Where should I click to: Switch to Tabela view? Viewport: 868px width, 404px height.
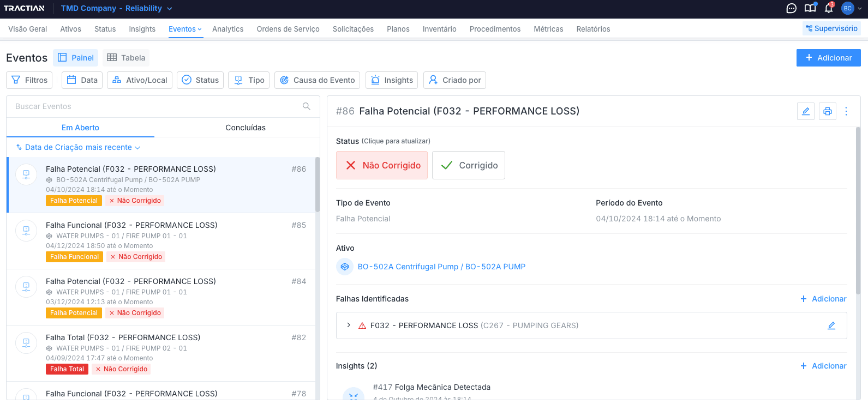click(x=126, y=58)
